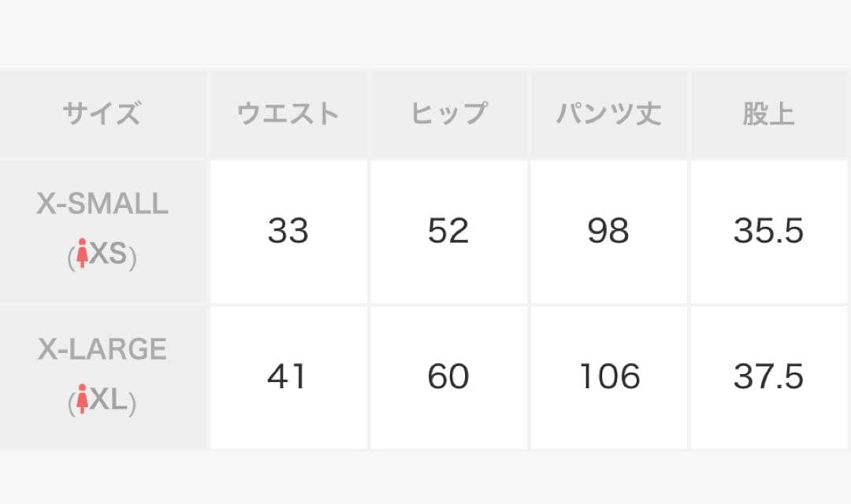
Task: Select X-SMALL waist value 33
Action: (x=288, y=232)
